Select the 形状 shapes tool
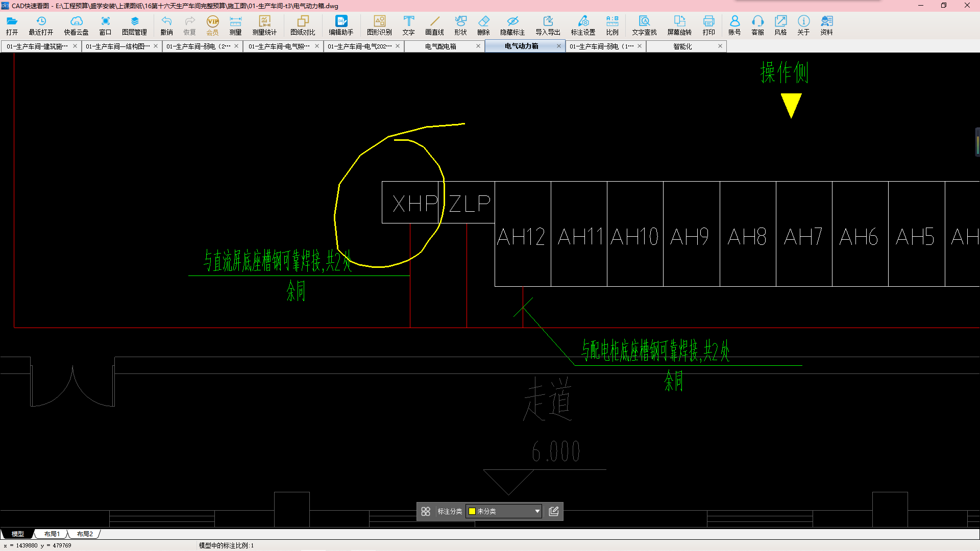The width and height of the screenshot is (980, 551). (x=460, y=25)
